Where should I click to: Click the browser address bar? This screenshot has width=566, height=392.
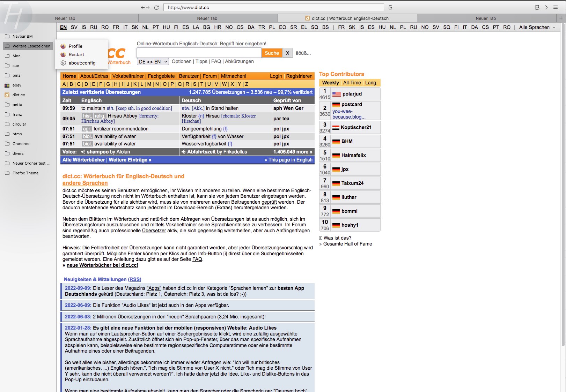(x=274, y=7)
